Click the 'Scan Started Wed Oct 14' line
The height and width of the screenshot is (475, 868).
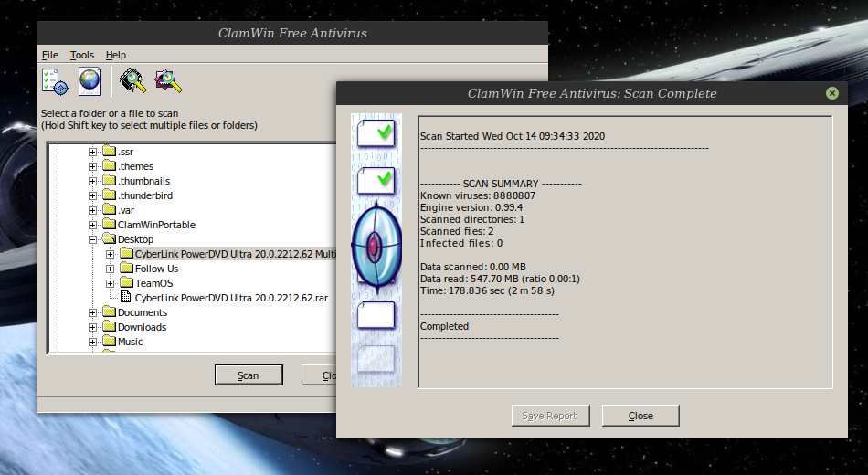pyautogui.click(x=512, y=136)
